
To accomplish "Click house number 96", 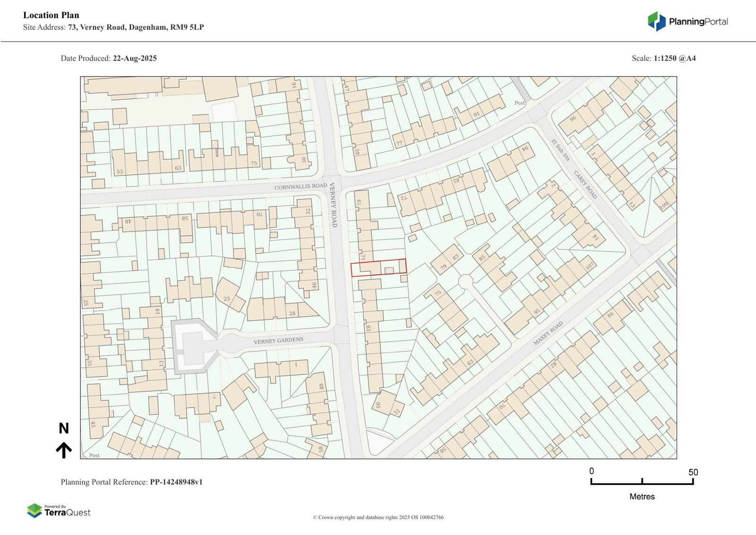I will [x=573, y=119].
